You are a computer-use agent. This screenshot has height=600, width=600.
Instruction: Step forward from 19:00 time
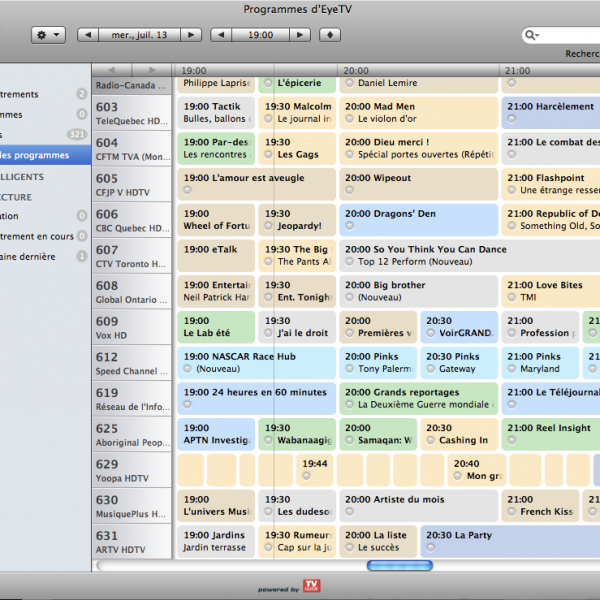pyautogui.click(x=302, y=35)
